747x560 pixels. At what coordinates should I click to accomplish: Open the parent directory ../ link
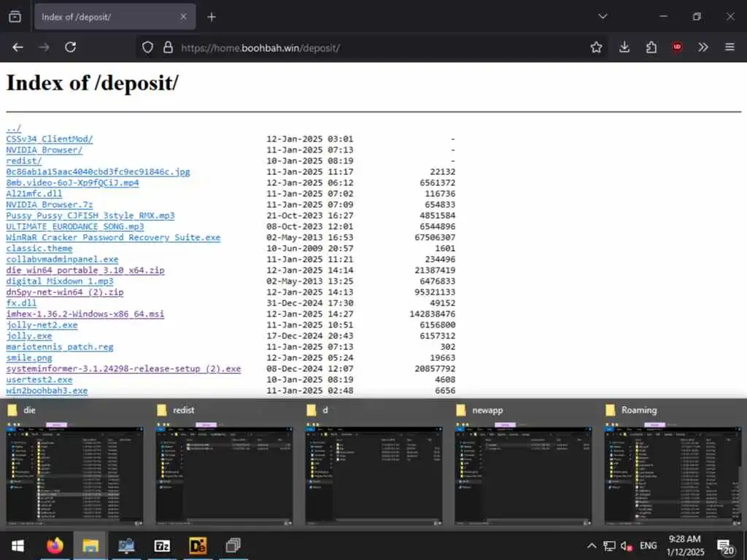click(x=13, y=128)
